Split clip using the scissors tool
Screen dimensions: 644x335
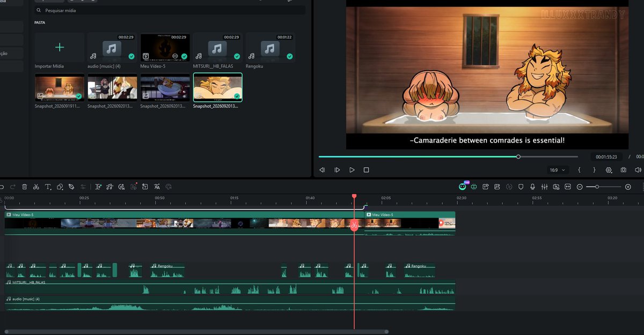[36, 187]
